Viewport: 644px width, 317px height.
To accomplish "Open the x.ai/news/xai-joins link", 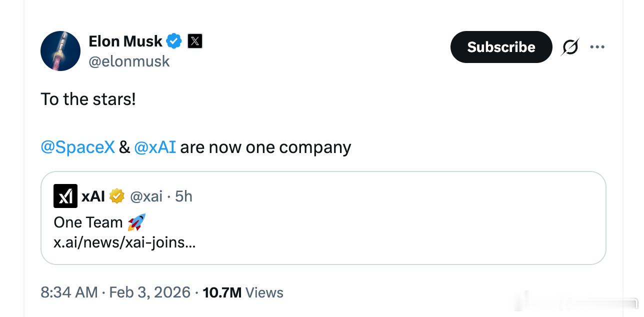I will click(124, 242).
